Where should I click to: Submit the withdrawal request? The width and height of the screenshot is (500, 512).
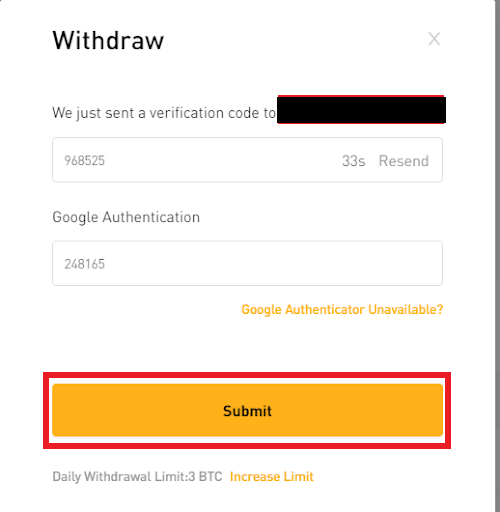pos(247,410)
